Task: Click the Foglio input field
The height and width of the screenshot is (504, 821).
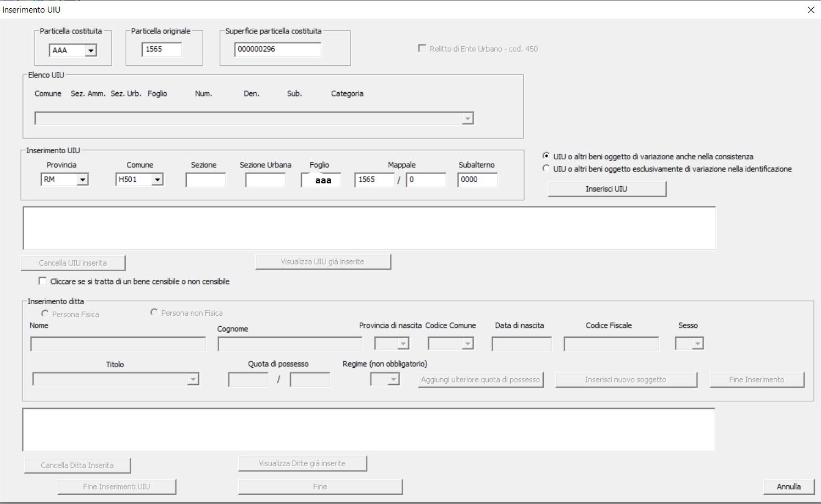Action: (x=321, y=180)
